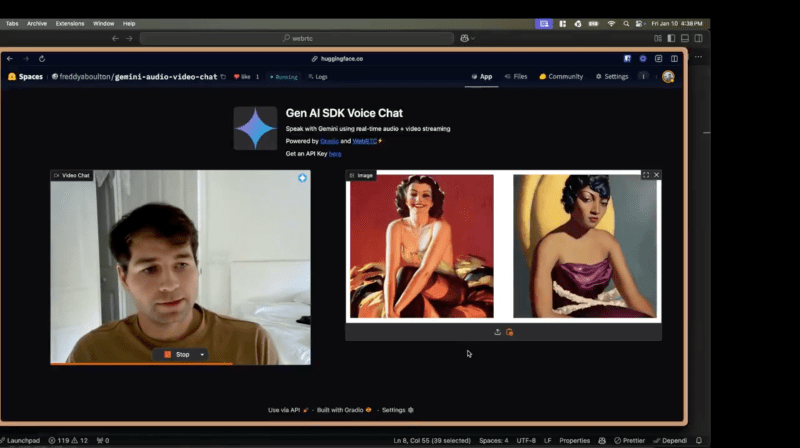Screen dimensions: 800x448
Task: Remove the uploaded image with X
Action: click(x=657, y=175)
